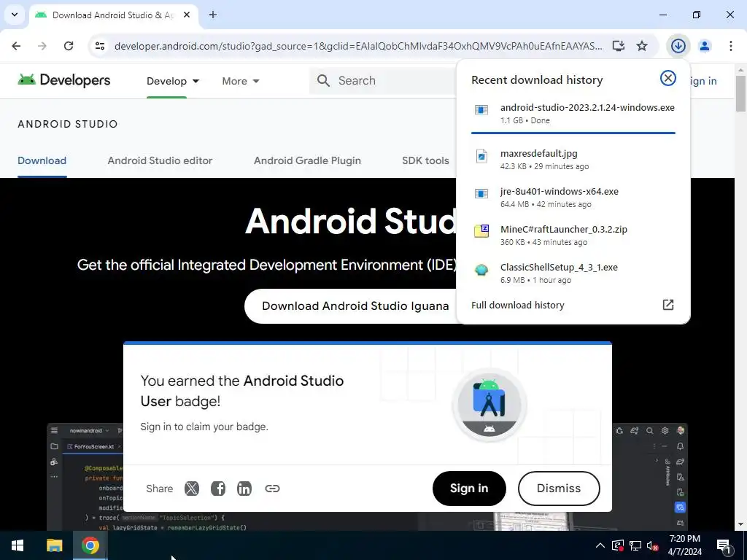Click the Search input field
The image size is (747, 560).
pos(384,80)
